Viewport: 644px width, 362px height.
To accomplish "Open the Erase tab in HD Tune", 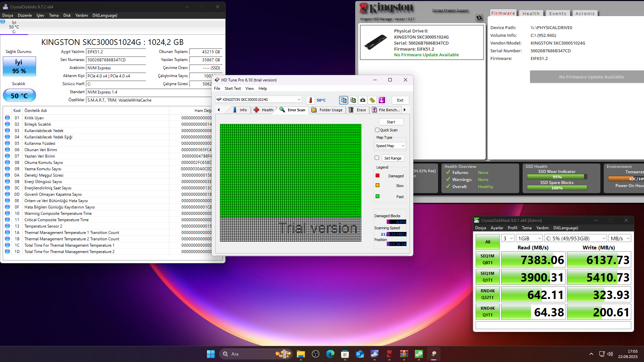I will (x=358, y=110).
